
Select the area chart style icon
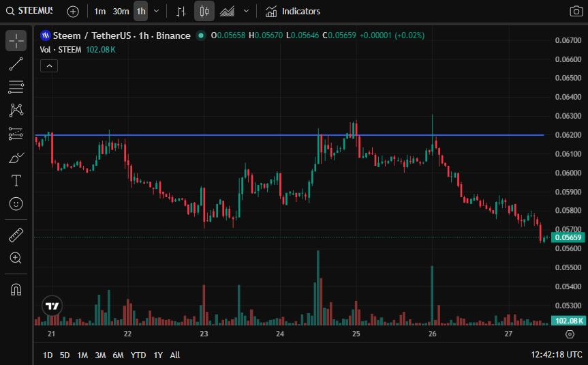pyautogui.click(x=228, y=12)
